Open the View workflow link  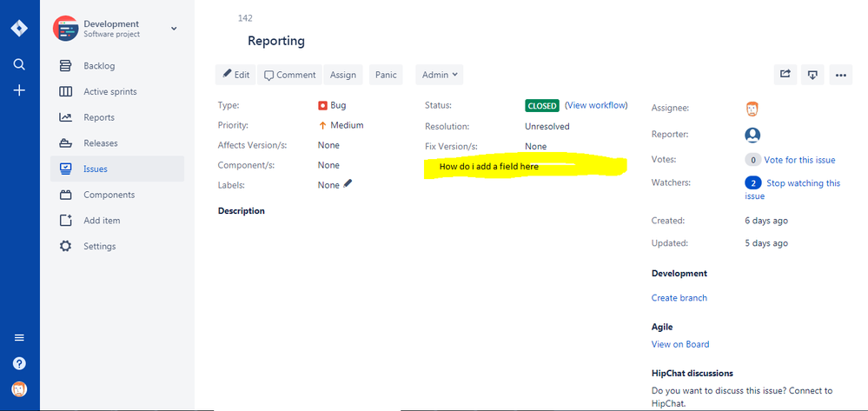pos(596,105)
